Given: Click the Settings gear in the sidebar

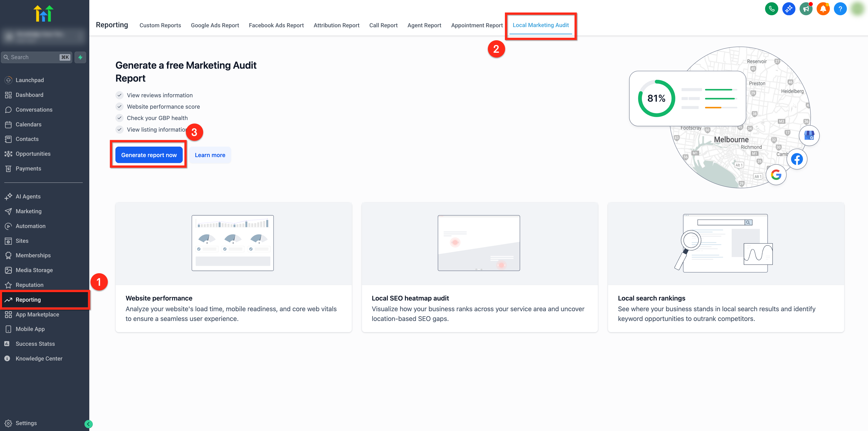Looking at the screenshot, I should point(8,423).
